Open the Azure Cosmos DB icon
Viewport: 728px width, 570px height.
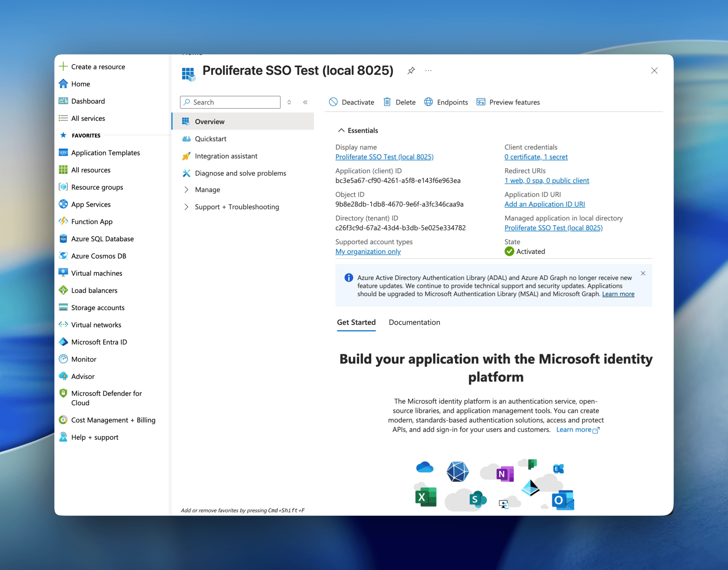click(x=63, y=256)
